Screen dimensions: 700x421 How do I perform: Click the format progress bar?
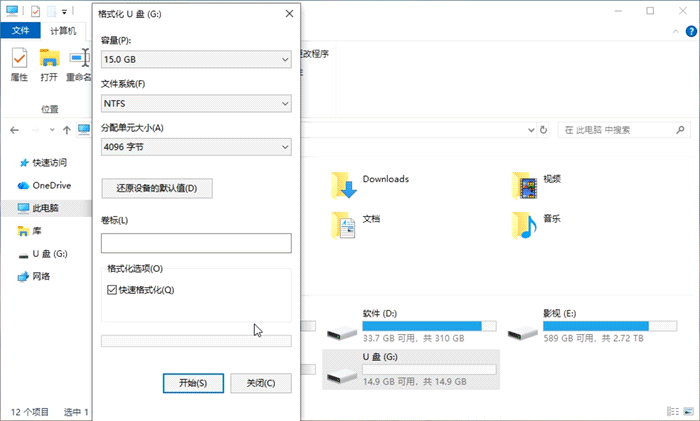[196, 341]
